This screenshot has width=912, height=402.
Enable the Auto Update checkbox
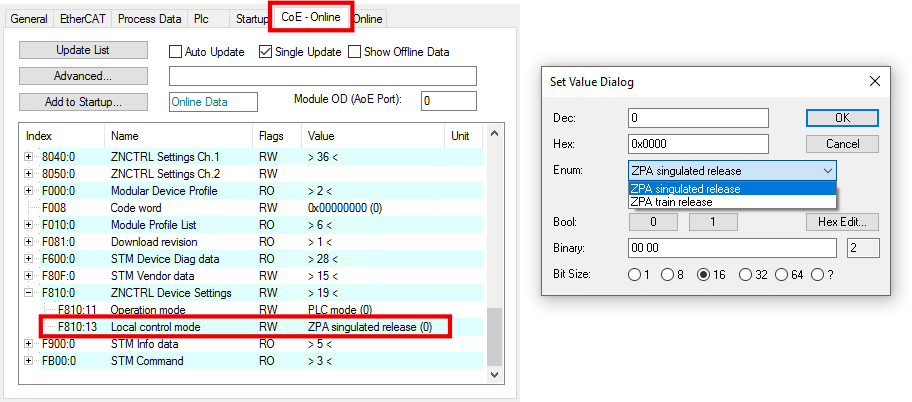click(176, 52)
